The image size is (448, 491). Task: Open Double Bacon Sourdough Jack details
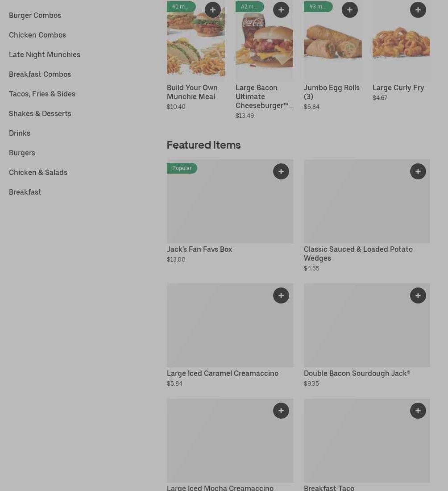[357, 373]
